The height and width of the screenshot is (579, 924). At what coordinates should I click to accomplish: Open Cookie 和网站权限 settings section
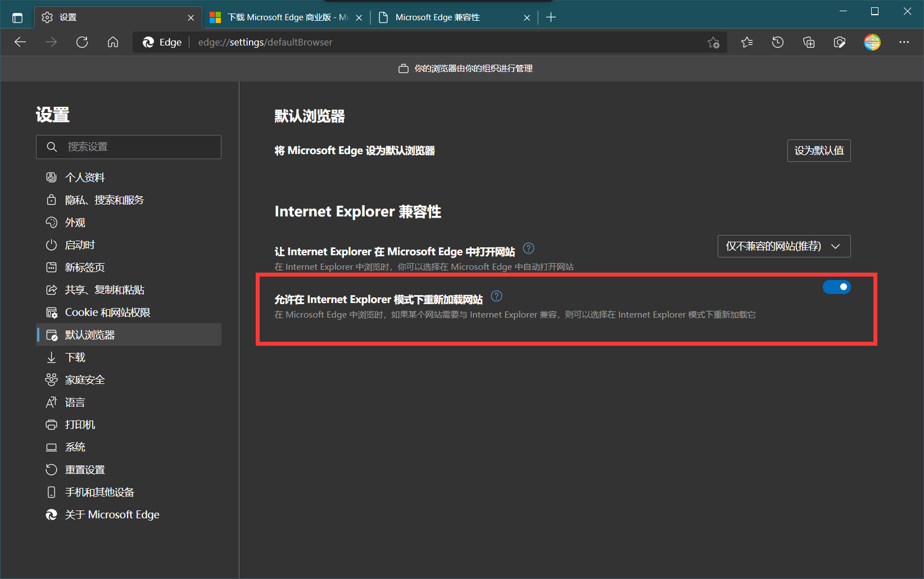(129, 313)
